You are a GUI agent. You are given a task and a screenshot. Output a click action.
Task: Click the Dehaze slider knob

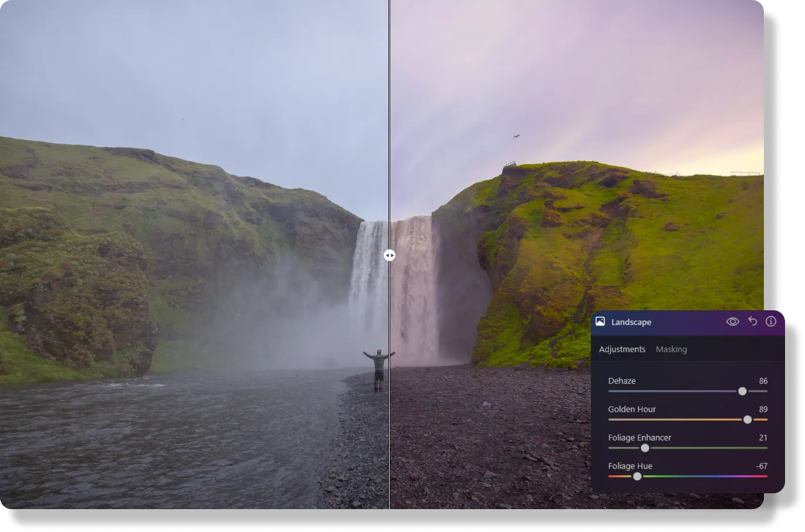point(742,391)
